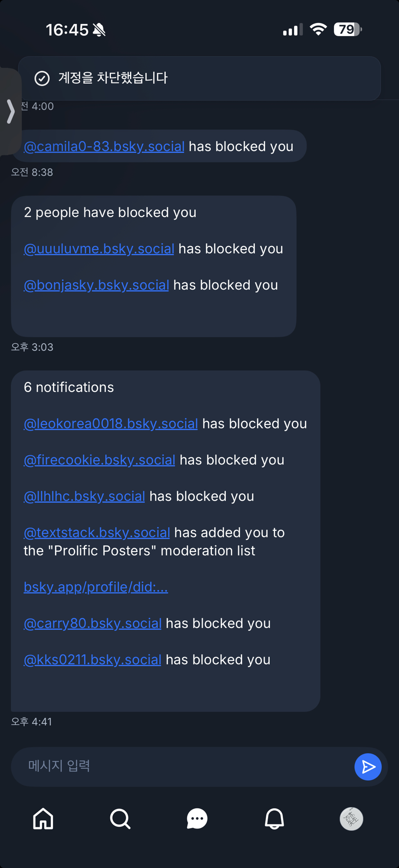Open @uuuluvme.bsky.social profile link

[x=99, y=249]
